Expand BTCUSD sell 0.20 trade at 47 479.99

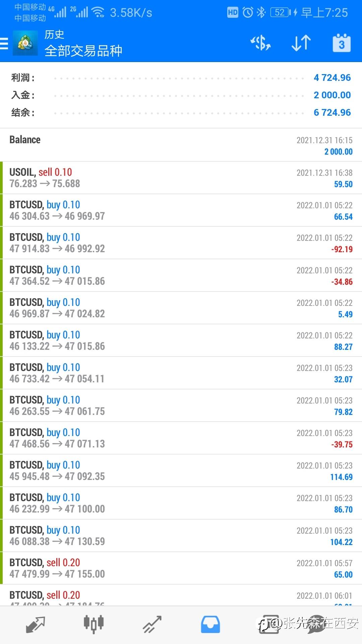(181, 568)
